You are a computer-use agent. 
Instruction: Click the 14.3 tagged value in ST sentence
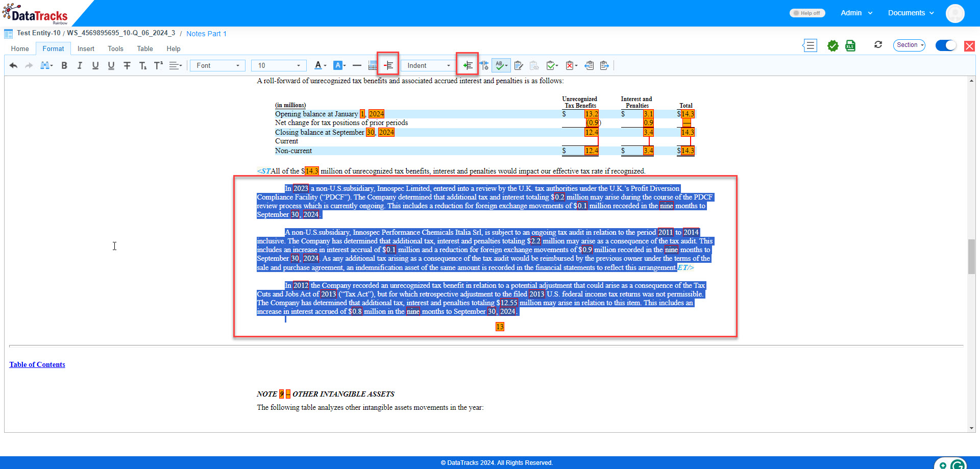point(312,171)
